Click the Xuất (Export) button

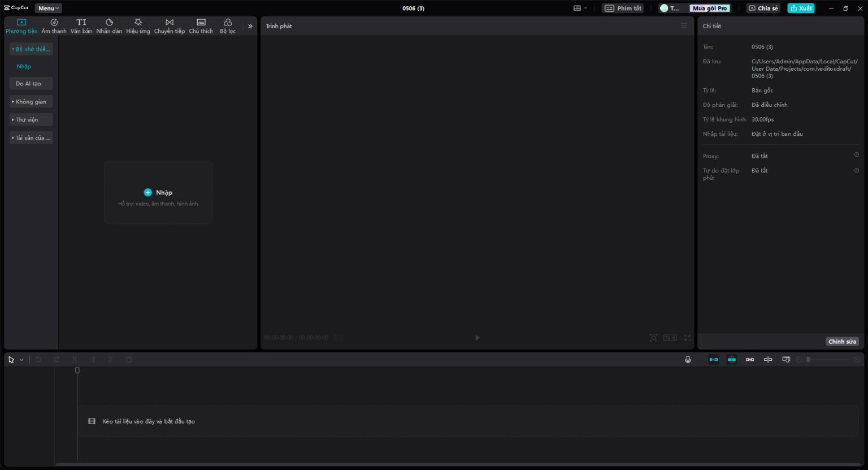click(801, 8)
